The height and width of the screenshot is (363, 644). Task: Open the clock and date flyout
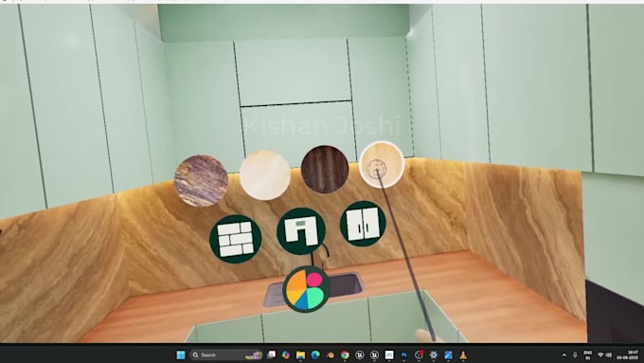tap(627, 354)
